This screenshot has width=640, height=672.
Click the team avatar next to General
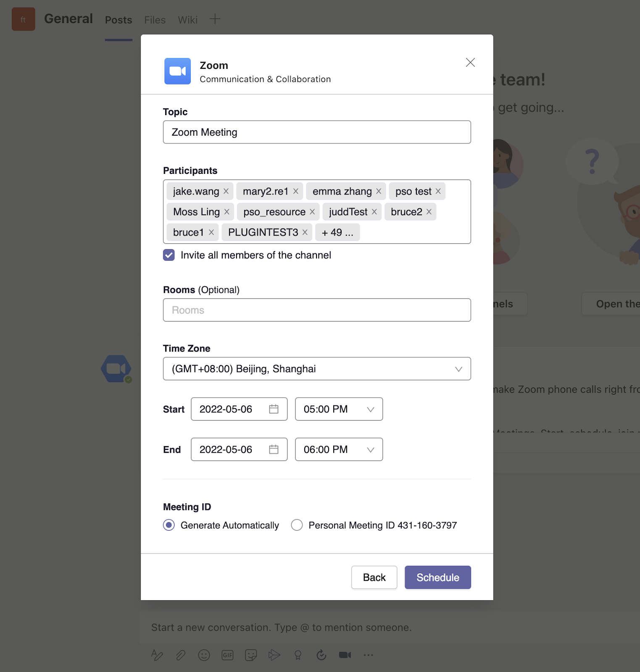pyautogui.click(x=24, y=19)
